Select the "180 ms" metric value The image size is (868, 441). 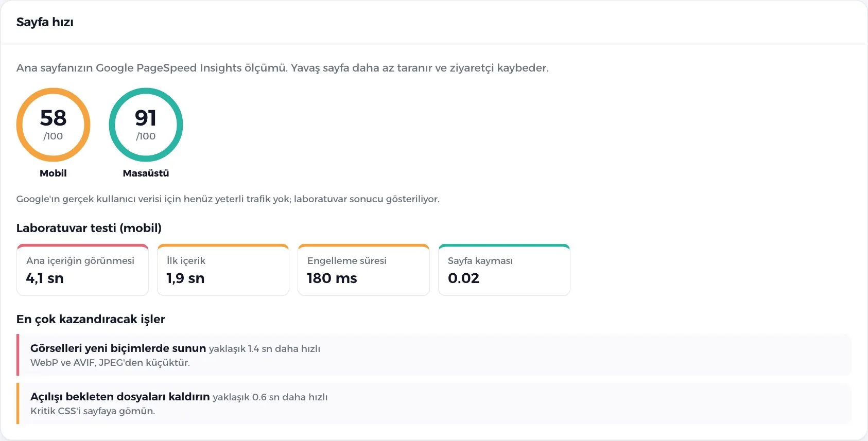tap(332, 278)
